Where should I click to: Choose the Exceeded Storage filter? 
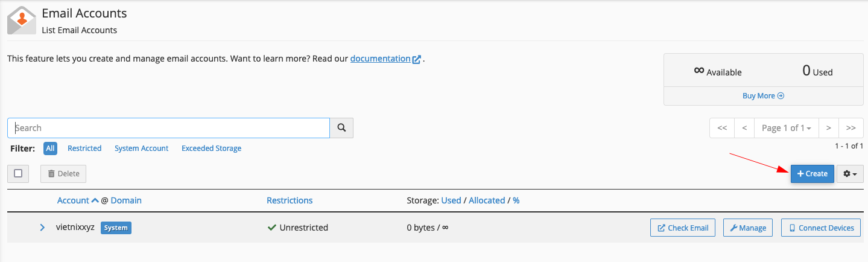tap(211, 148)
